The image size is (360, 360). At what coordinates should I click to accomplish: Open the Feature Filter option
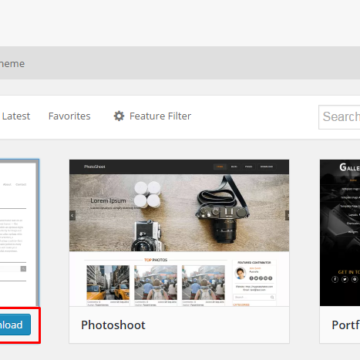click(160, 116)
